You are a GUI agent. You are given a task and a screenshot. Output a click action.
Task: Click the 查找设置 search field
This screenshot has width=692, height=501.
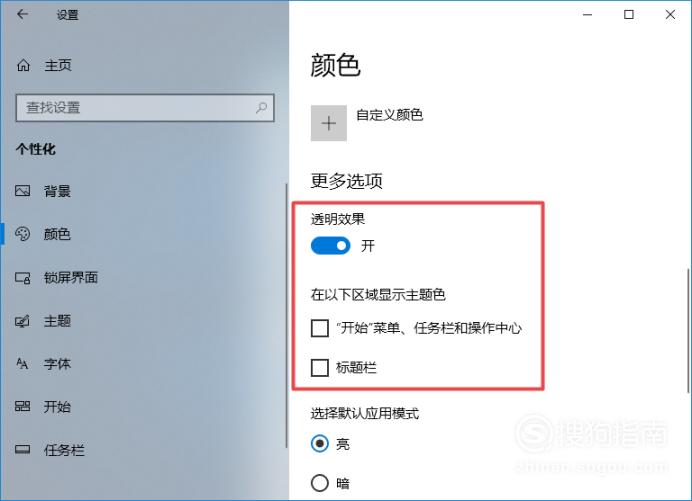point(145,108)
